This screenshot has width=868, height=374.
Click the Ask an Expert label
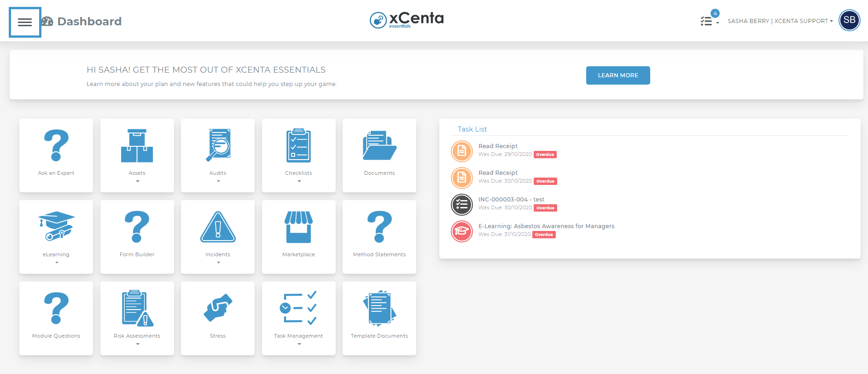pyautogui.click(x=56, y=173)
